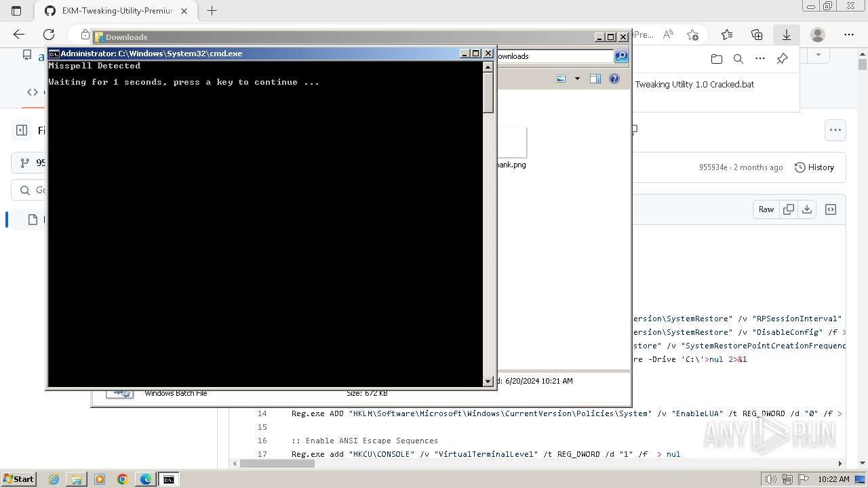This screenshot has width=868, height=488.
Task: Open Windows Explorer from the taskbar
Action: [x=77, y=479]
